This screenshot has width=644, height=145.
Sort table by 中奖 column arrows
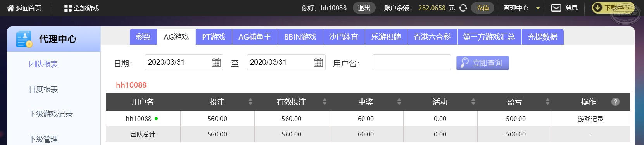point(399,102)
